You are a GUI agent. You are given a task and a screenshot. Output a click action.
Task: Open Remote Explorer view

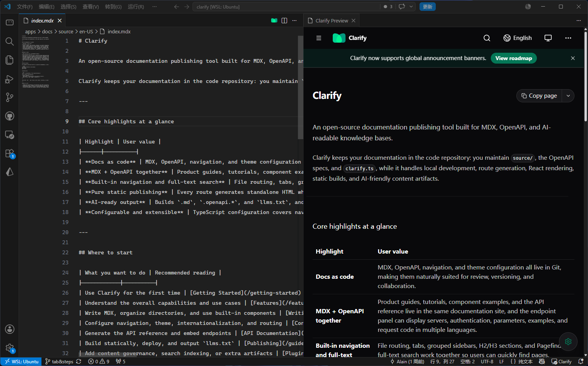[x=10, y=135]
